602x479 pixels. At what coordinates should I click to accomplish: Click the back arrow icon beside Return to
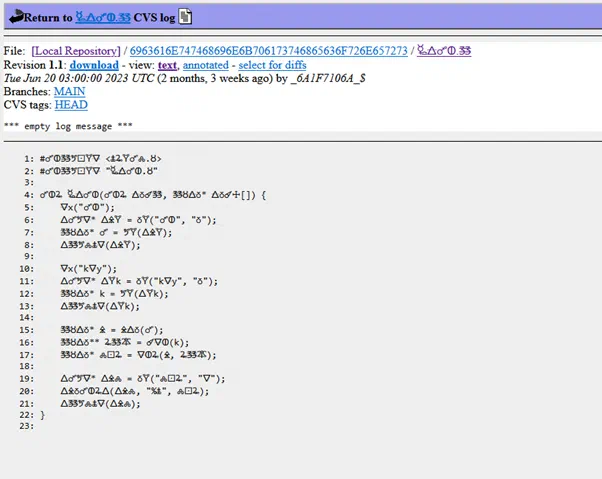tap(16, 17)
